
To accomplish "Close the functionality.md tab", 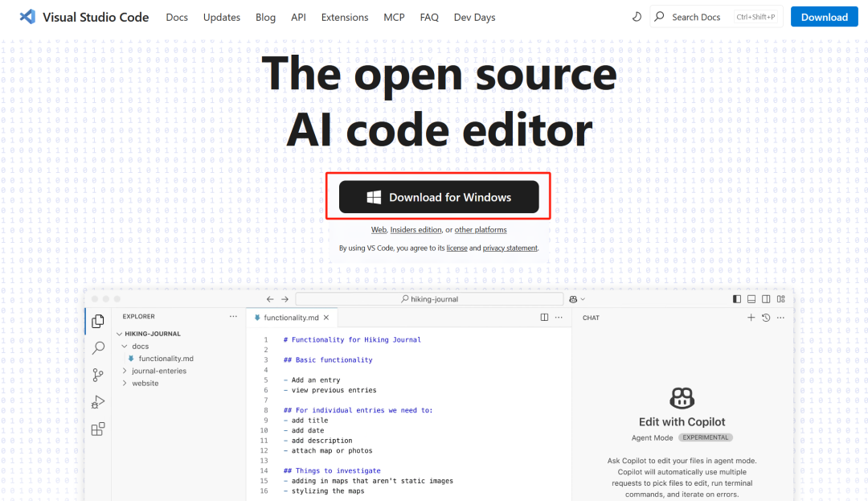I will [326, 317].
